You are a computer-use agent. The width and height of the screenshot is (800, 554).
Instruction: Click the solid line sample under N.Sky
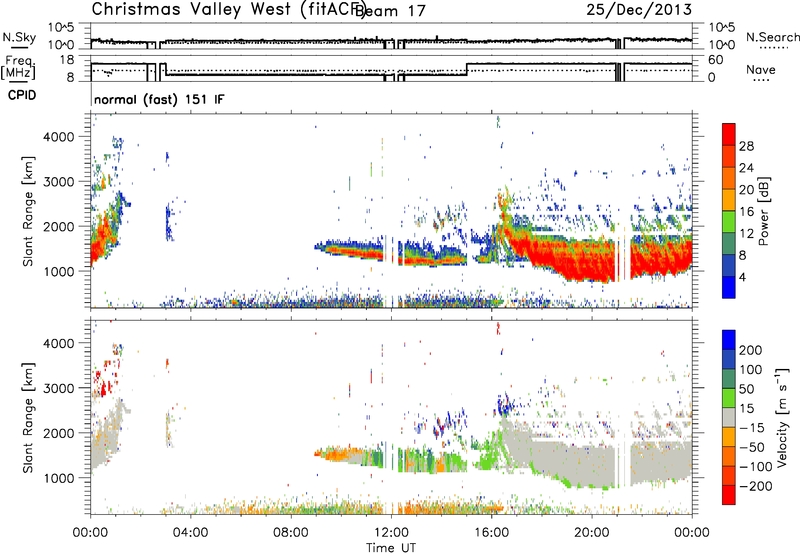tap(19, 47)
